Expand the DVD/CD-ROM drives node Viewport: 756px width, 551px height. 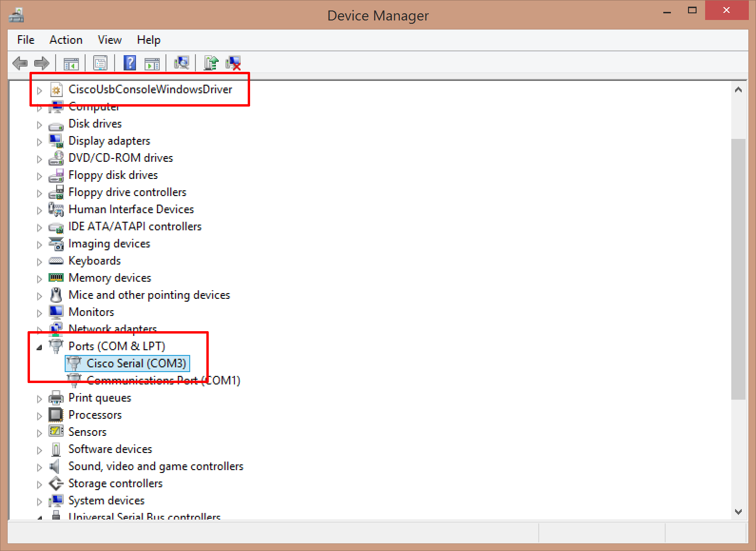(39, 159)
